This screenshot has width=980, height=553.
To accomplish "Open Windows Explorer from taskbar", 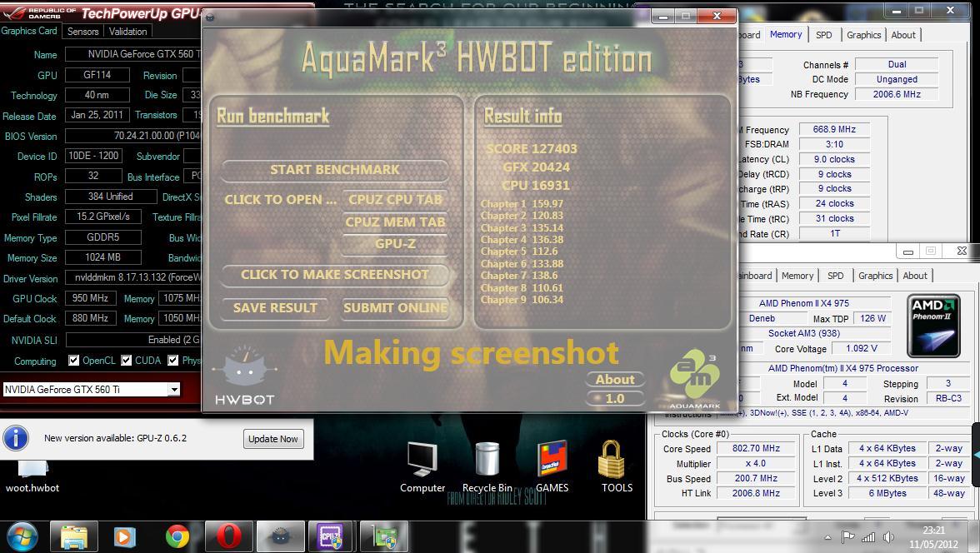I will pyautogui.click(x=73, y=536).
